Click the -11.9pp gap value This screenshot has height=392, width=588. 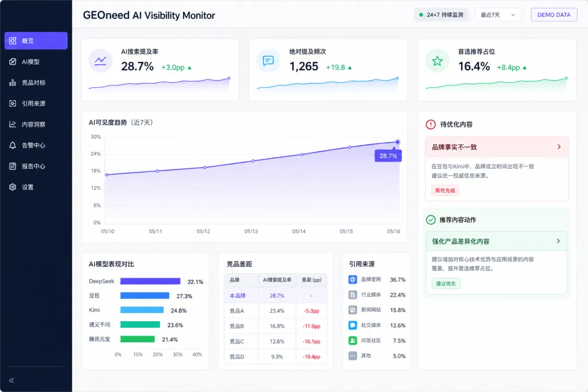tap(311, 326)
